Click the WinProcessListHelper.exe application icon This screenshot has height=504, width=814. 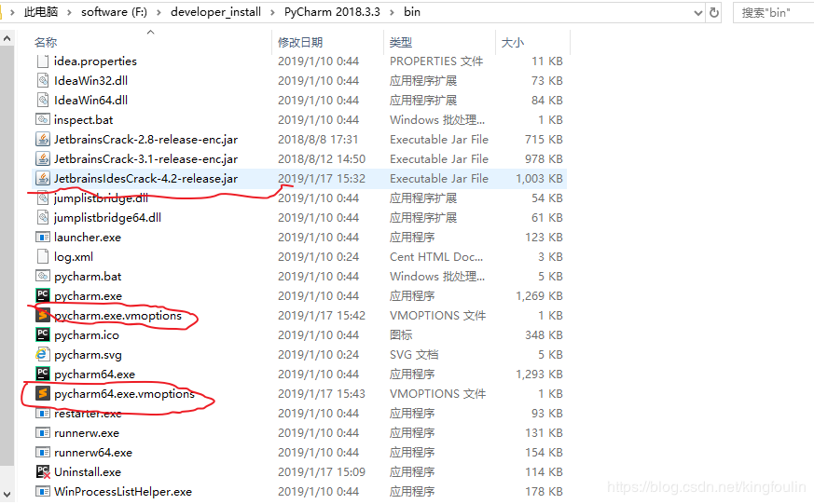(x=43, y=492)
